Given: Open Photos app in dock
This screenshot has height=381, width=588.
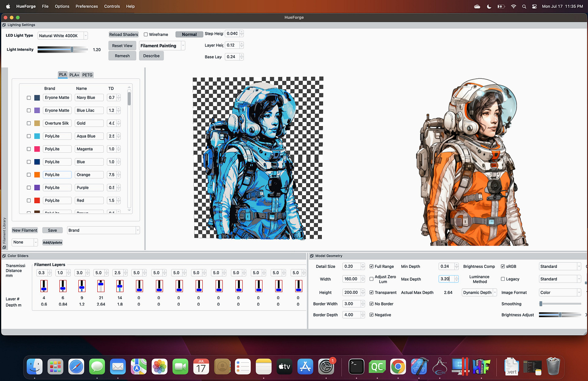Looking at the screenshot, I should (160, 366).
